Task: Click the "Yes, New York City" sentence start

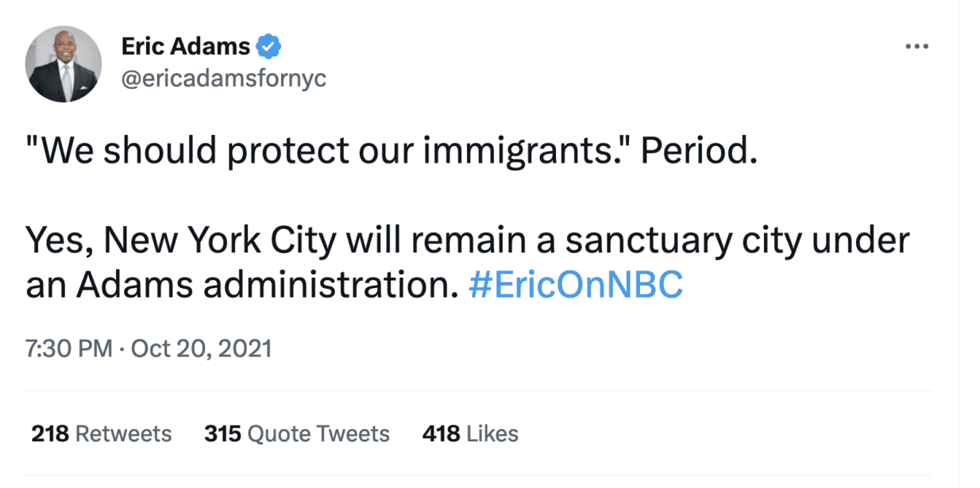Action: pos(168,241)
